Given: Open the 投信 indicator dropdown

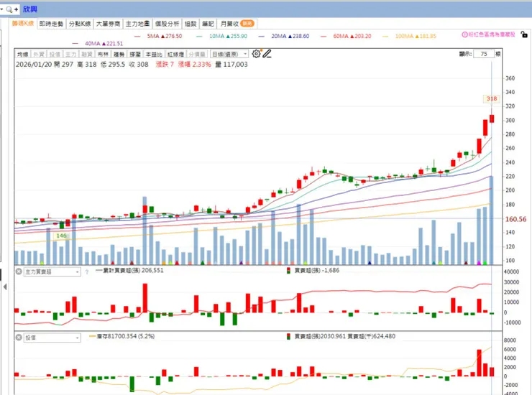Looking at the screenshot, I should pyautogui.click(x=52, y=338).
